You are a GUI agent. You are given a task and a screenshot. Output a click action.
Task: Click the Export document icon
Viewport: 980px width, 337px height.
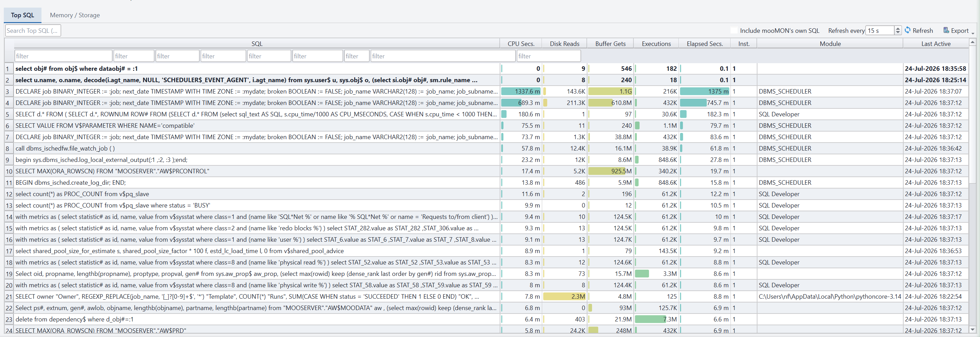946,30
